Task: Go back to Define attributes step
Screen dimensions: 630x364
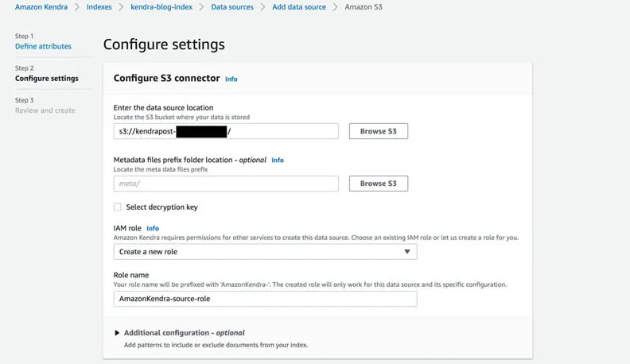Action: tap(43, 46)
